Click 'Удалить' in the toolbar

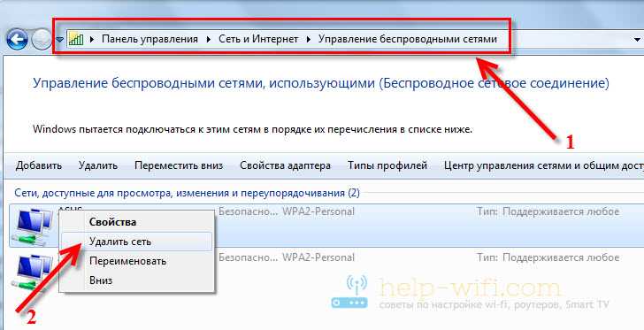(97, 165)
